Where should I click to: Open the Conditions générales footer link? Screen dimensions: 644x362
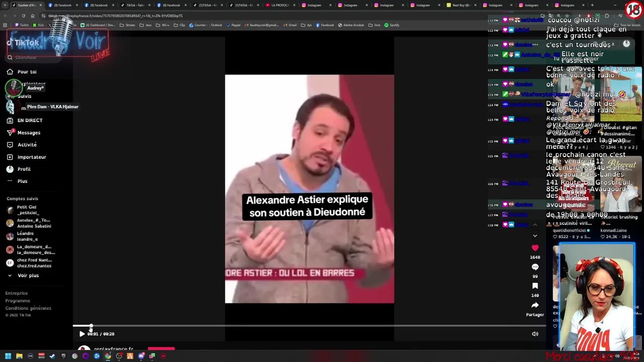28,308
